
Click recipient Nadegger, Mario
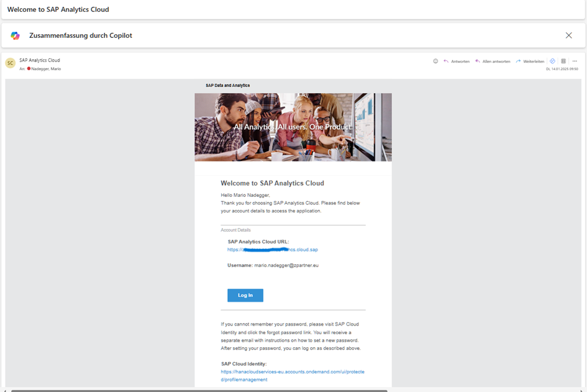tap(46, 69)
